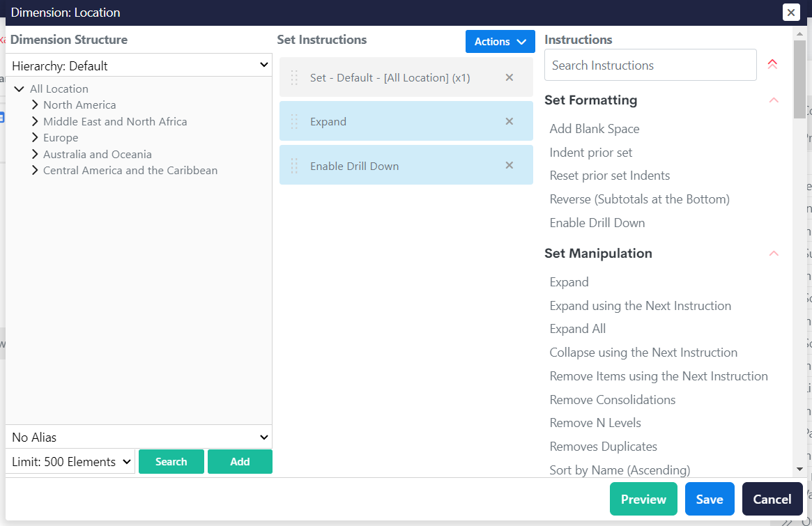The image size is (812, 526).
Task: Click the instructions panel scrollbar down arrow
Action: (x=799, y=470)
